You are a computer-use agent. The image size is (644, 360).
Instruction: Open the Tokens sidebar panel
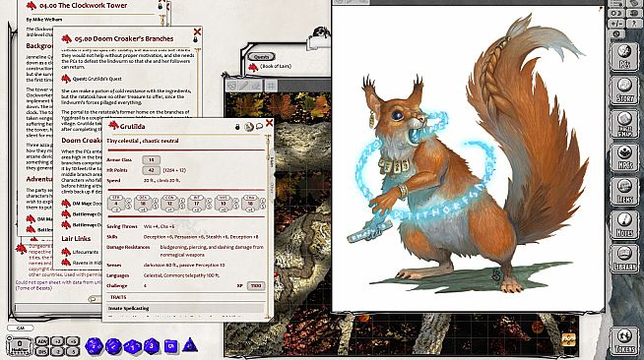coord(624,341)
